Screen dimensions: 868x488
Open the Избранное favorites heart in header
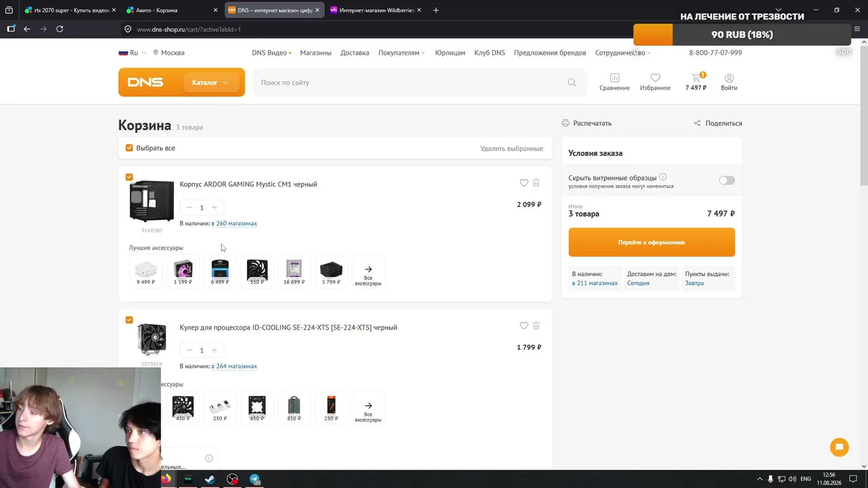[655, 82]
